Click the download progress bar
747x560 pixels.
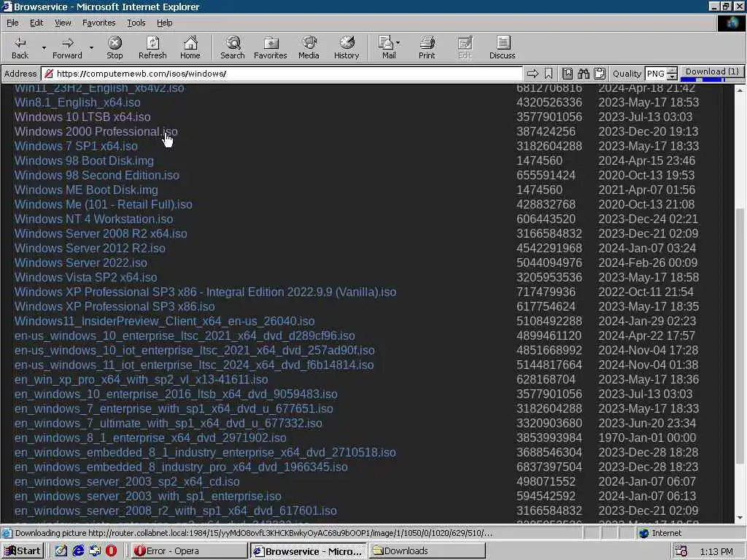tap(712, 79)
